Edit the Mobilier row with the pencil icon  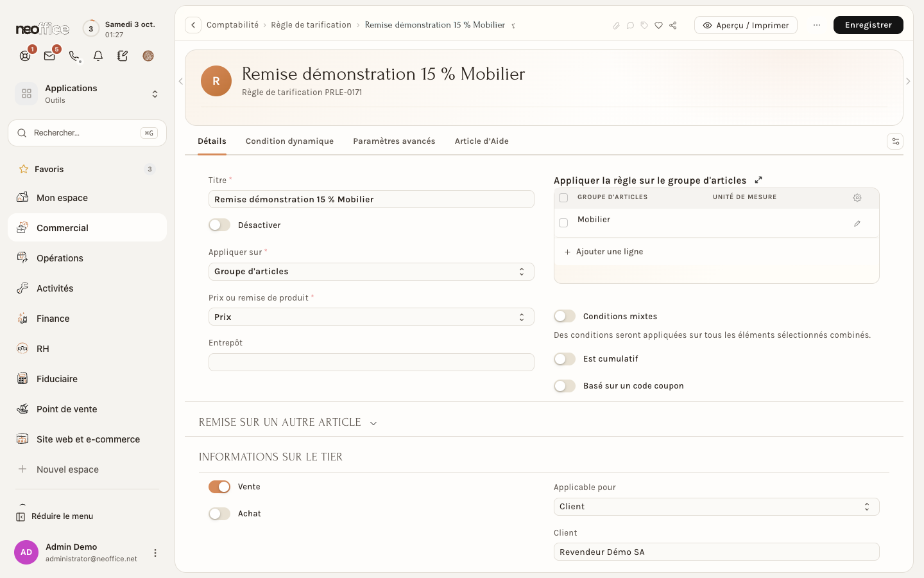(857, 223)
